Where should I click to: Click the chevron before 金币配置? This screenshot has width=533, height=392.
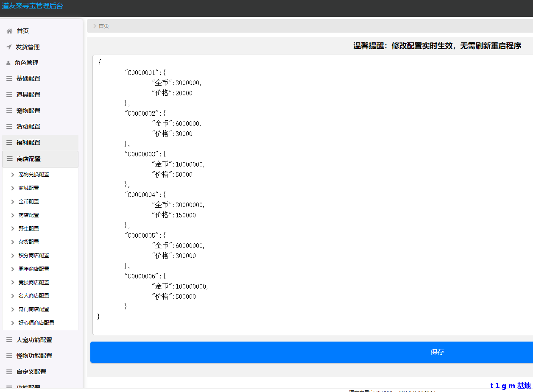(x=13, y=202)
